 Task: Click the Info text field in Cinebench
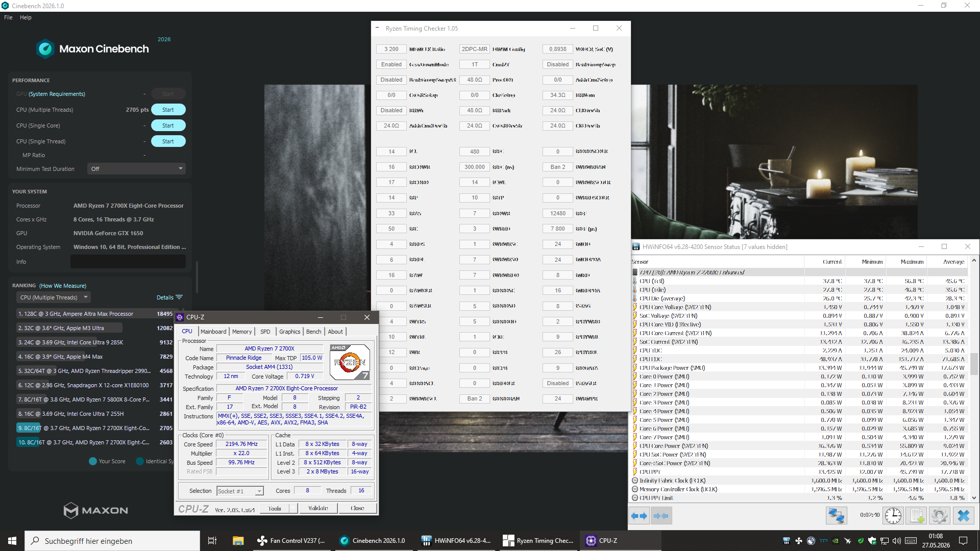(x=128, y=262)
